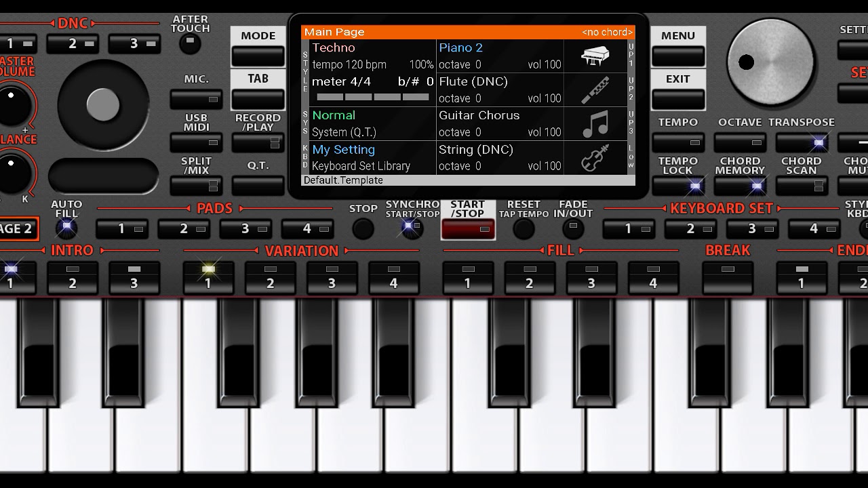Click the Record/Play button
This screenshot has height=488, width=868.
[x=258, y=142]
